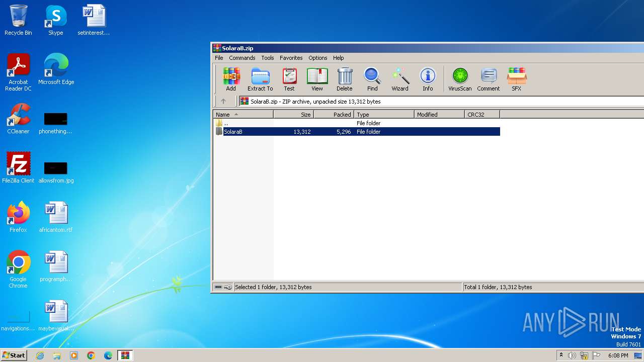Image resolution: width=644 pixels, height=362 pixels.
Task: Open the Favorites menu
Action: point(291,58)
